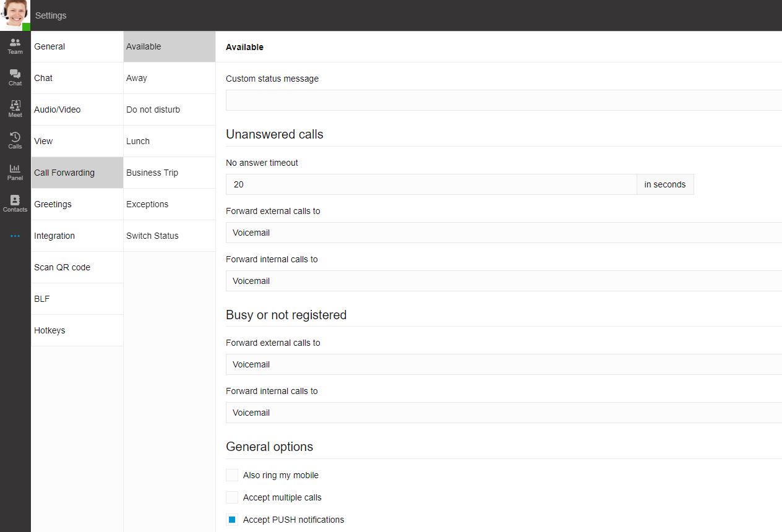Tick the Accept multiple calls checkbox
This screenshot has width=782, height=532.
click(232, 497)
